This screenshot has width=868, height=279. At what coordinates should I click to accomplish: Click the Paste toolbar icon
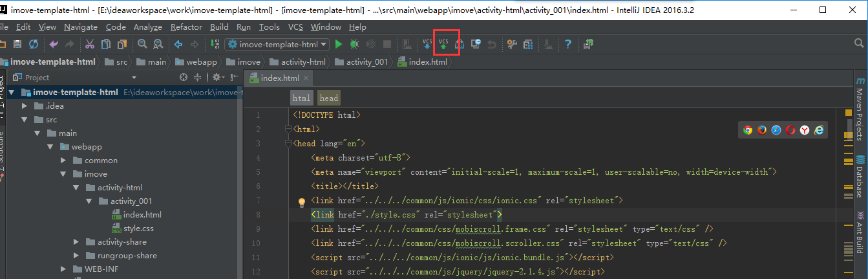pyautogui.click(x=122, y=44)
